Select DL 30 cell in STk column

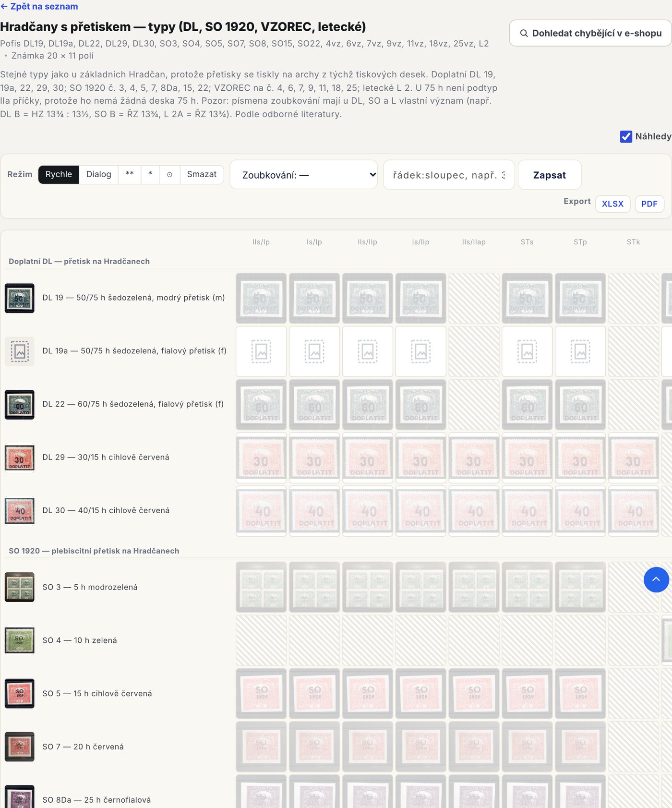[634, 511]
